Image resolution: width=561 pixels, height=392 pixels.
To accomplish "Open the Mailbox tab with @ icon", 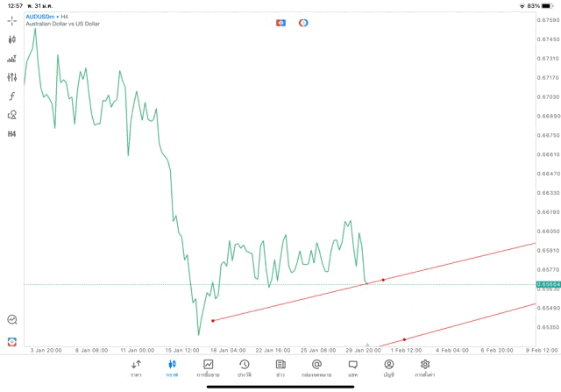I will (x=316, y=367).
